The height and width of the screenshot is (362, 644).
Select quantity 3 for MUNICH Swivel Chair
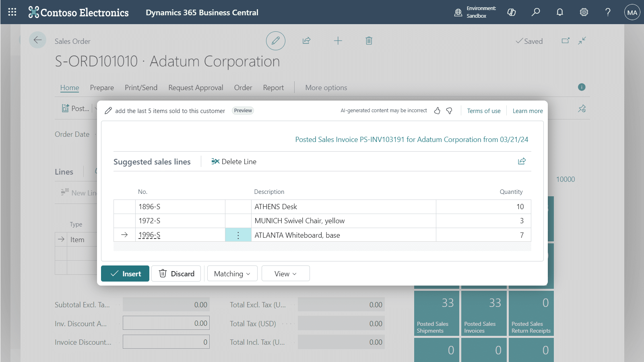[x=483, y=221]
